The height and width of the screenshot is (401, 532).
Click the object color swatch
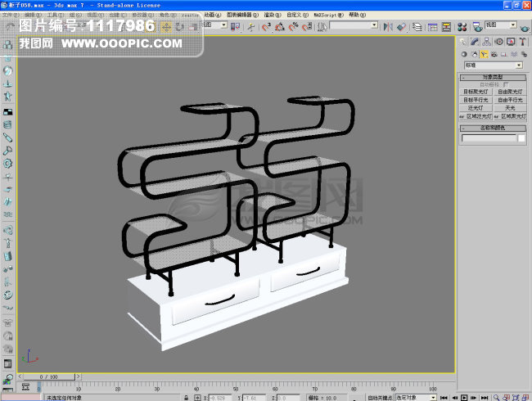521,138
